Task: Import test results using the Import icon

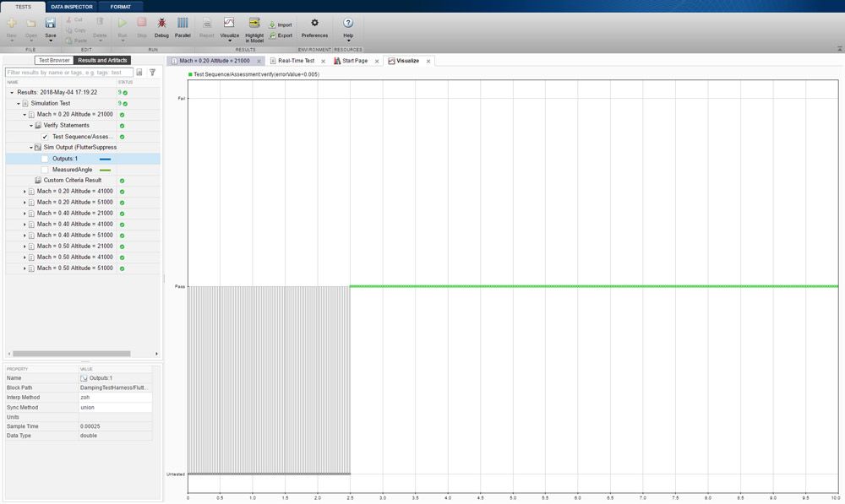Action: [279, 24]
